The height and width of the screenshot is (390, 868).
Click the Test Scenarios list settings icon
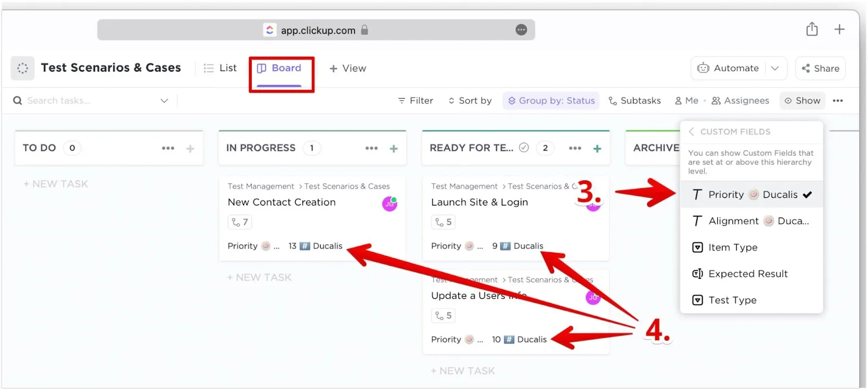pyautogui.click(x=23, y=68)
